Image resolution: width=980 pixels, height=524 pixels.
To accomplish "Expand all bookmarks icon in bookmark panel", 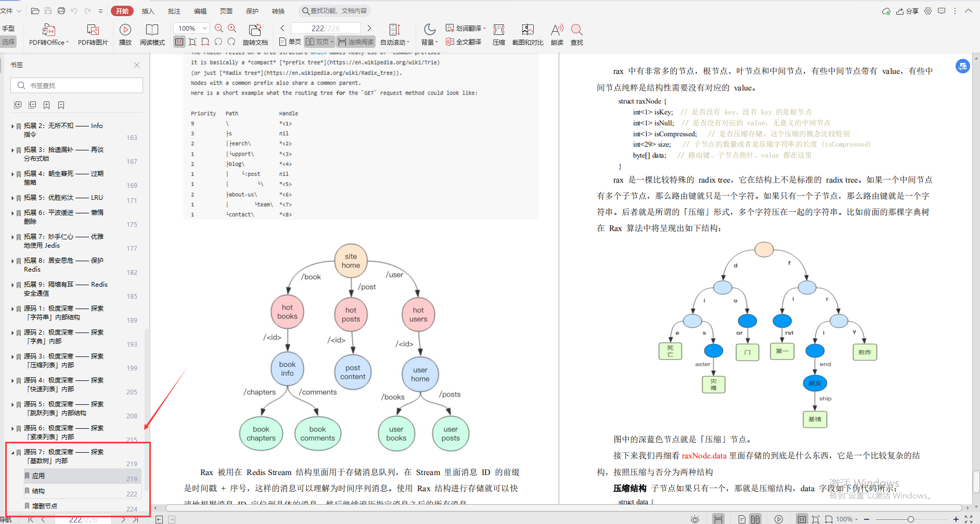I will (18, 105).
